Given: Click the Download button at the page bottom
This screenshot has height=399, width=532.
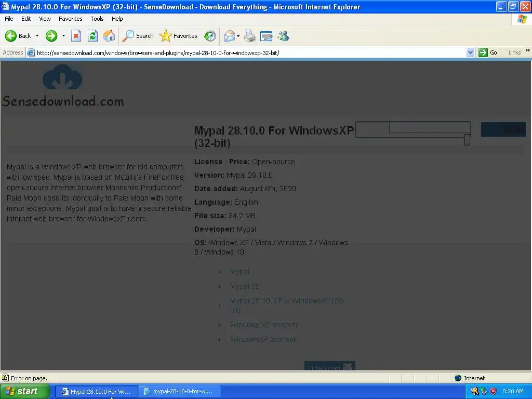Looking at the screenshot, I should (x=329, y=366).
